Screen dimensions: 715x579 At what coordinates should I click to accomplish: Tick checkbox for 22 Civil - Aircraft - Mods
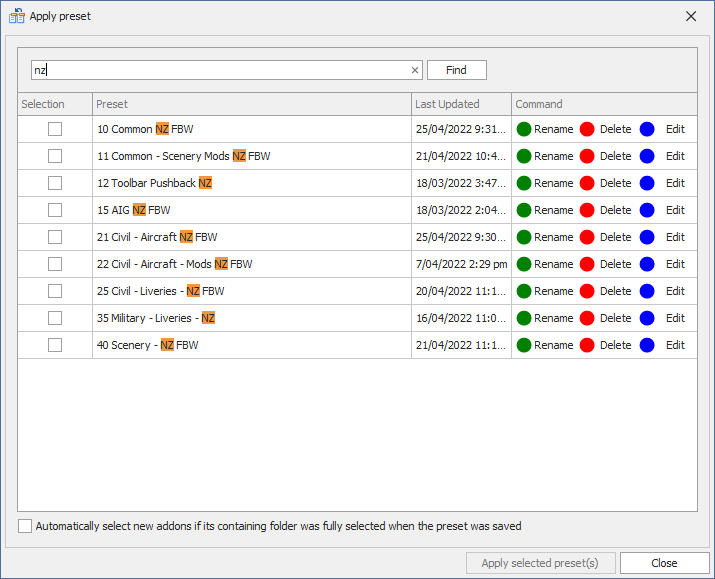pyautogui.click(x=55, y=264)
